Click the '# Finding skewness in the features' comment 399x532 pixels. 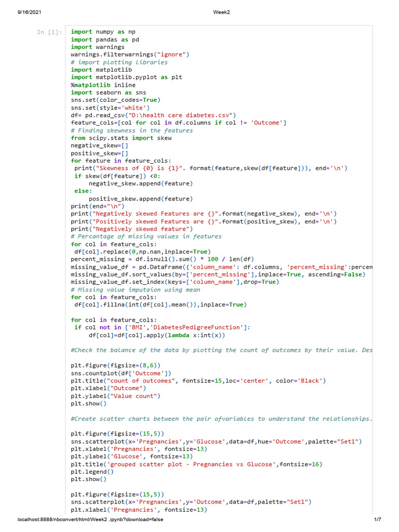tap(131, 130)
